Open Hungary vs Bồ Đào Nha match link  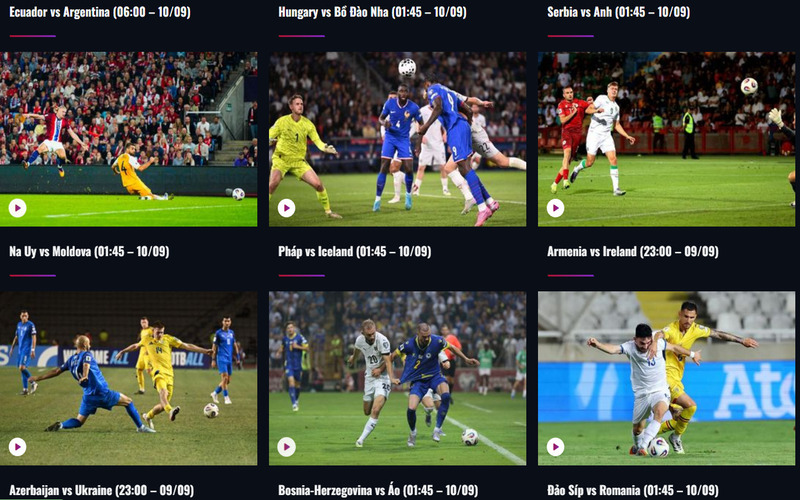tap(372, 12)
